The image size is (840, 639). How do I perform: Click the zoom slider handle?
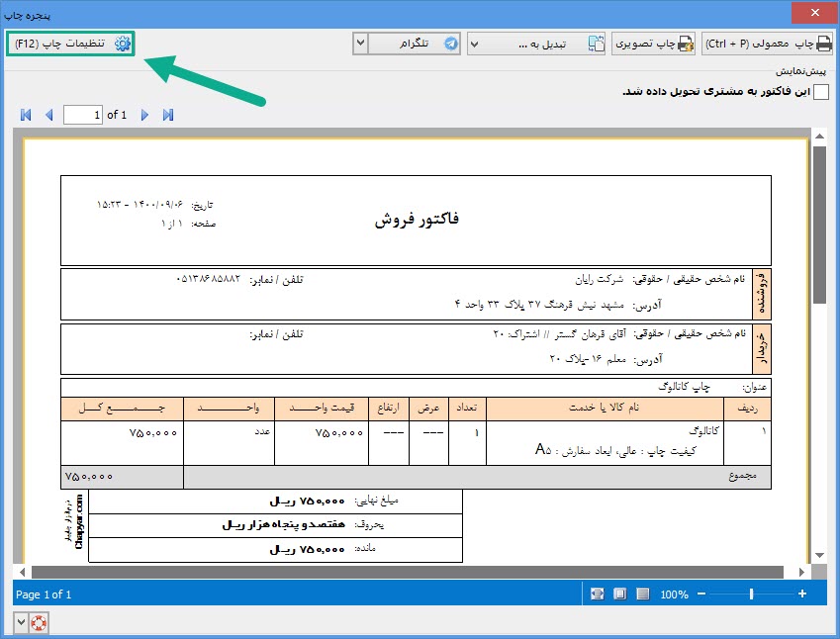[751, 594]
